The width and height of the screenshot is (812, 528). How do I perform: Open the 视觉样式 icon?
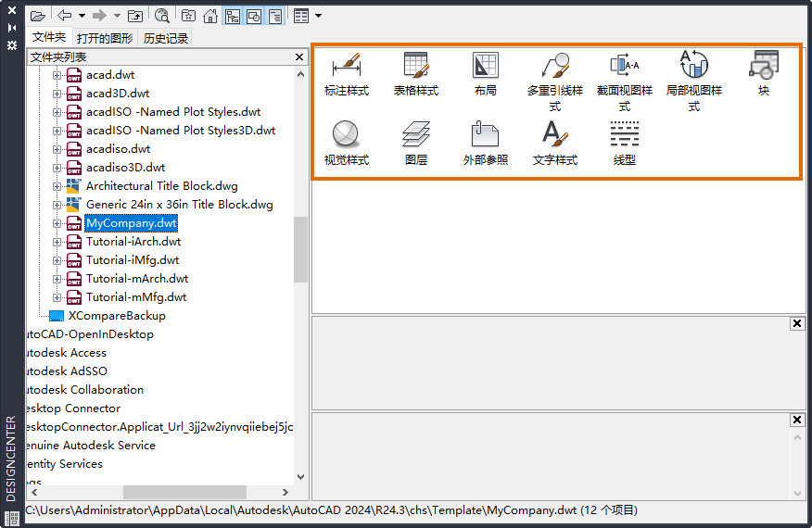pyautogui.click(x=347, y=144)
